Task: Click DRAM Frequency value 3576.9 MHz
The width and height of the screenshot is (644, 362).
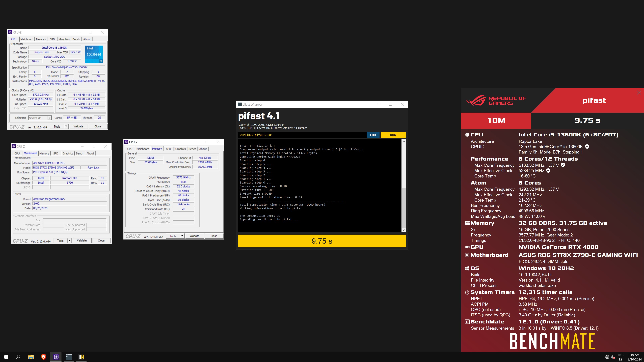Action: (x=183, y=177)
